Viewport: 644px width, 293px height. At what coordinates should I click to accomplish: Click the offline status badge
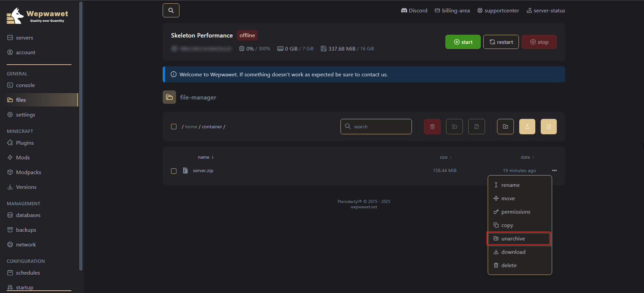coord(247,35)
